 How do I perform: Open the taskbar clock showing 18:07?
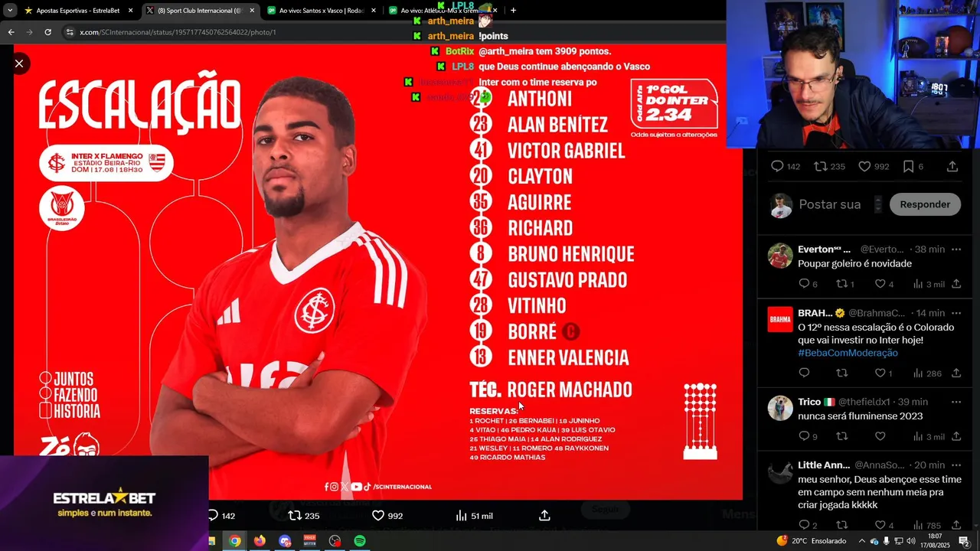click(936, 541)
